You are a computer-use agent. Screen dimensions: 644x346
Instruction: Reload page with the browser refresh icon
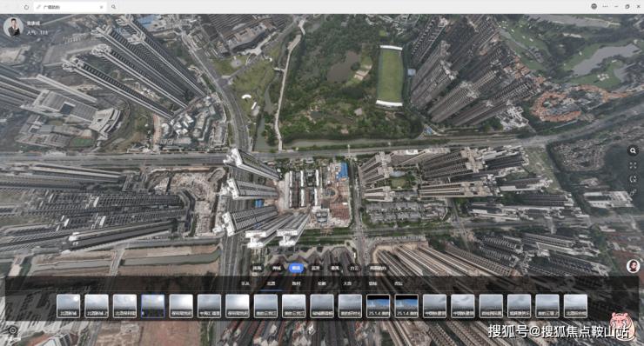coord(26,7)
